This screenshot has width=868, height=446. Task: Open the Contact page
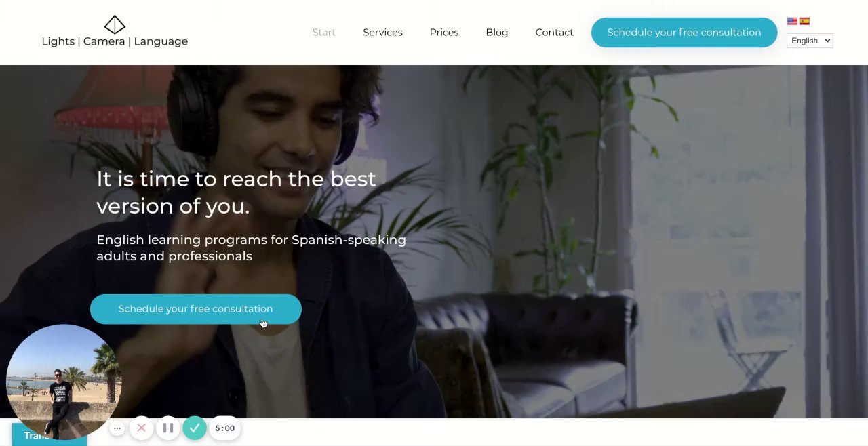pos(554,33)
